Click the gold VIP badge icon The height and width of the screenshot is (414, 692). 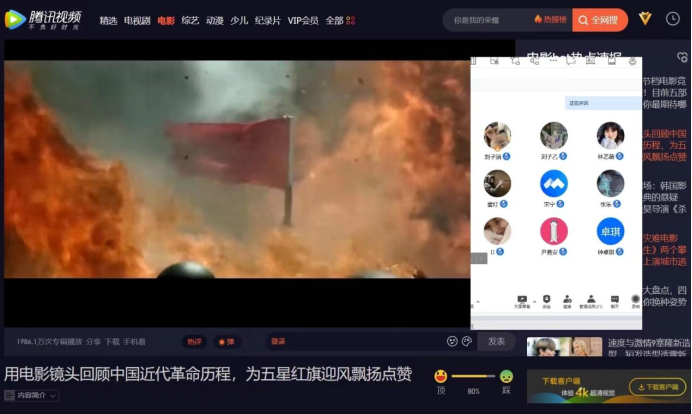tap(645, 19)
